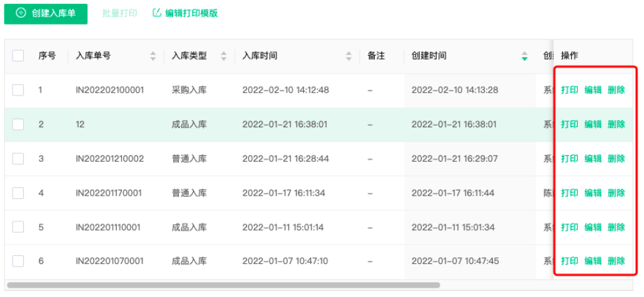Open the 创建入库单 form
Screen dimensions: 644x297
[46, 13]
